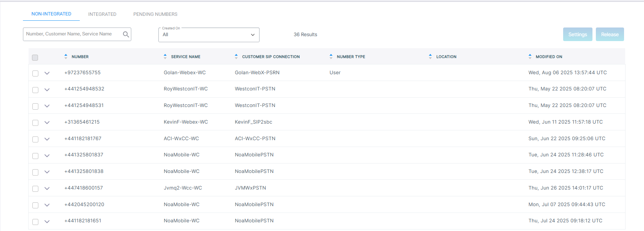Image resolution: width=644 pixels, height=231 pixels.
Task: Sort by Number Type column arrows
Action: click(x=331, y=57)
